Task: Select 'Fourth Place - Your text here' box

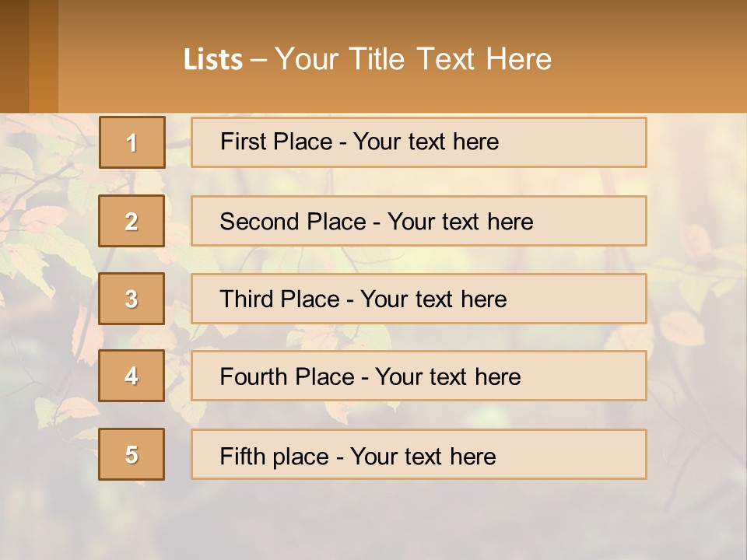Action: [419, 376]
